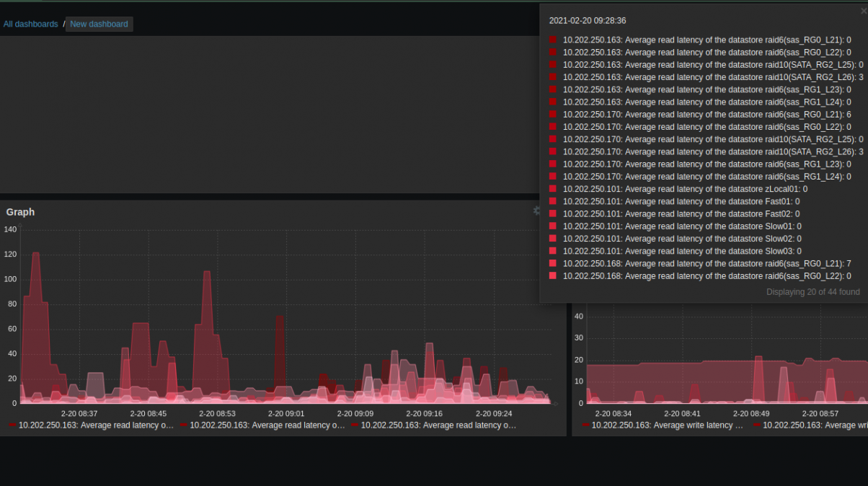The image size is (868, 486).
Task: Click the 'Displaying 20 of 44 found' text
Action: (x=812, y=292)
